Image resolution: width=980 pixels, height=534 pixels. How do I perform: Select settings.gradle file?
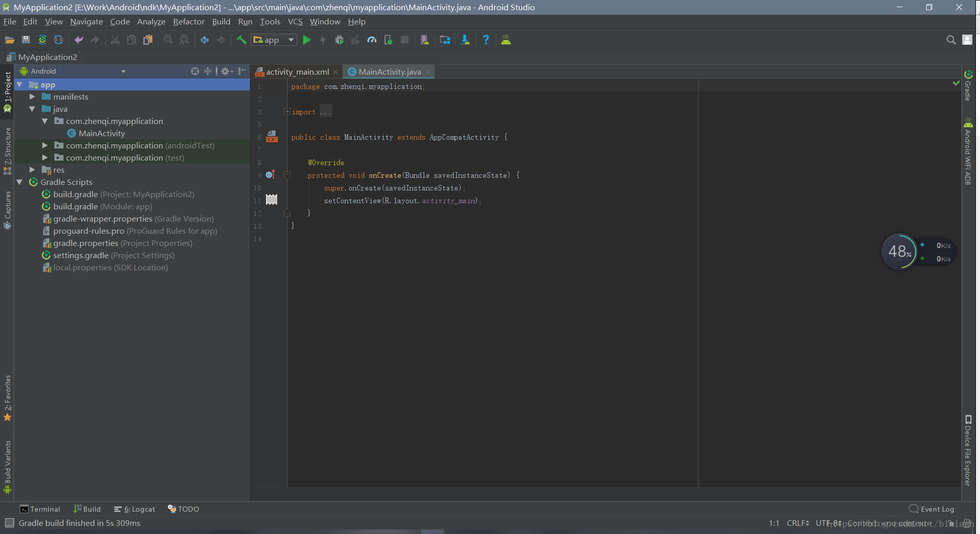pyautogui.click(x=108, y=255)
